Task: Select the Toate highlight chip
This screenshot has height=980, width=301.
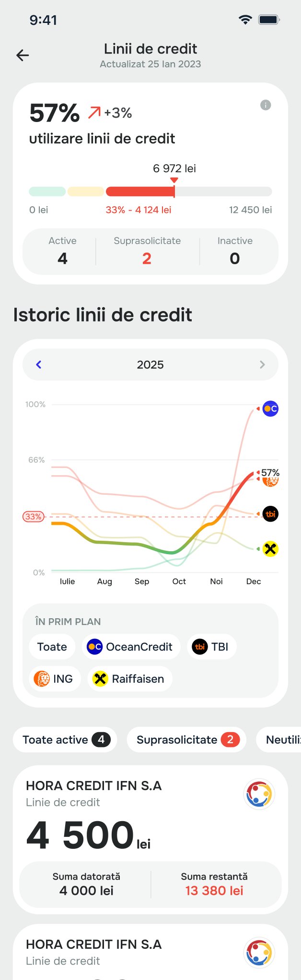Action: (x=52, y=647)
